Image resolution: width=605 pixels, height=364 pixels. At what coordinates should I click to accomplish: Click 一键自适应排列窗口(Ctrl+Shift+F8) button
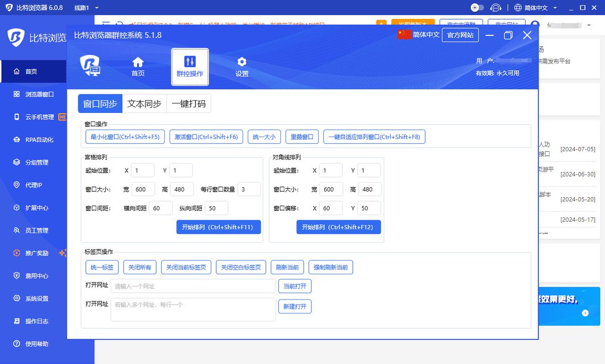pyautogui.click(x=374, y=137)
